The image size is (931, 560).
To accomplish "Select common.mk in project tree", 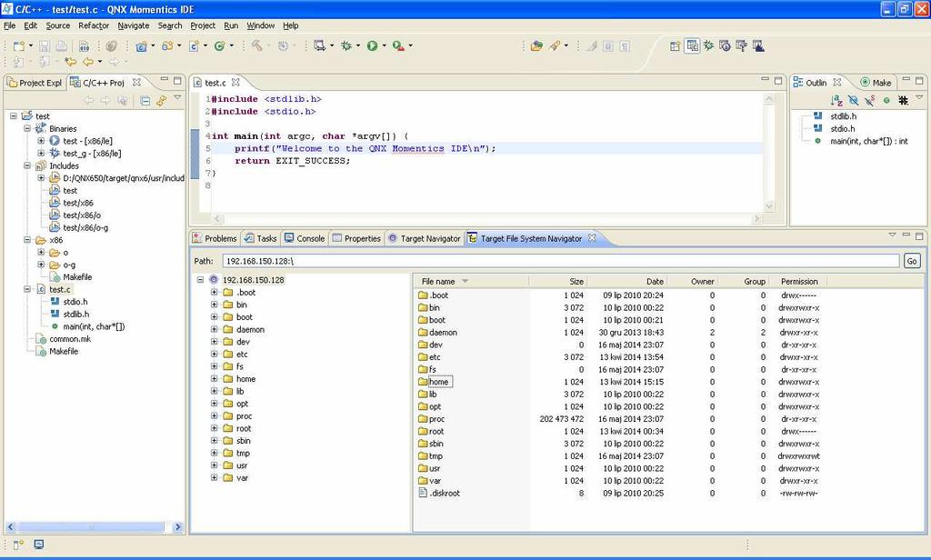I will tap(70, 338).
